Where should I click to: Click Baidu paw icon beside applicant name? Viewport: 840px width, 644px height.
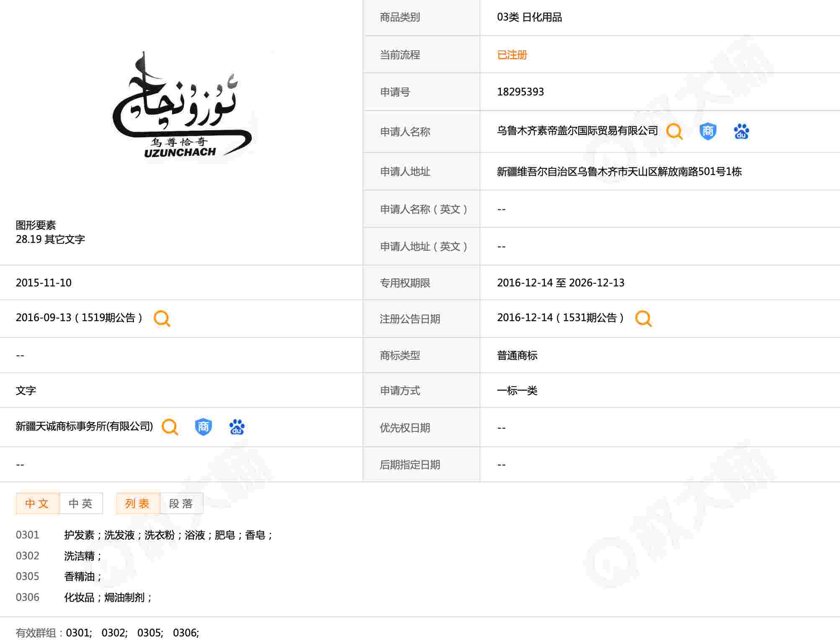tap(741, 131)
